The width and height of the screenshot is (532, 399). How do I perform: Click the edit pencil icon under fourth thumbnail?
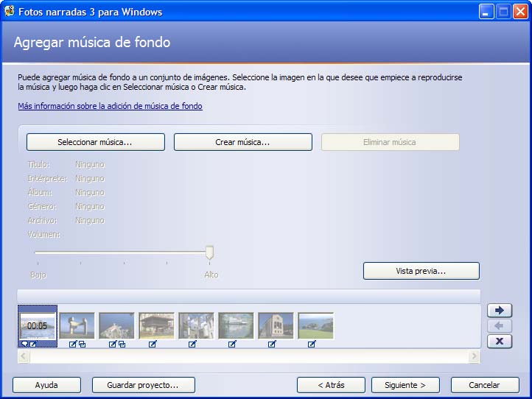click(x=153, y=344)
